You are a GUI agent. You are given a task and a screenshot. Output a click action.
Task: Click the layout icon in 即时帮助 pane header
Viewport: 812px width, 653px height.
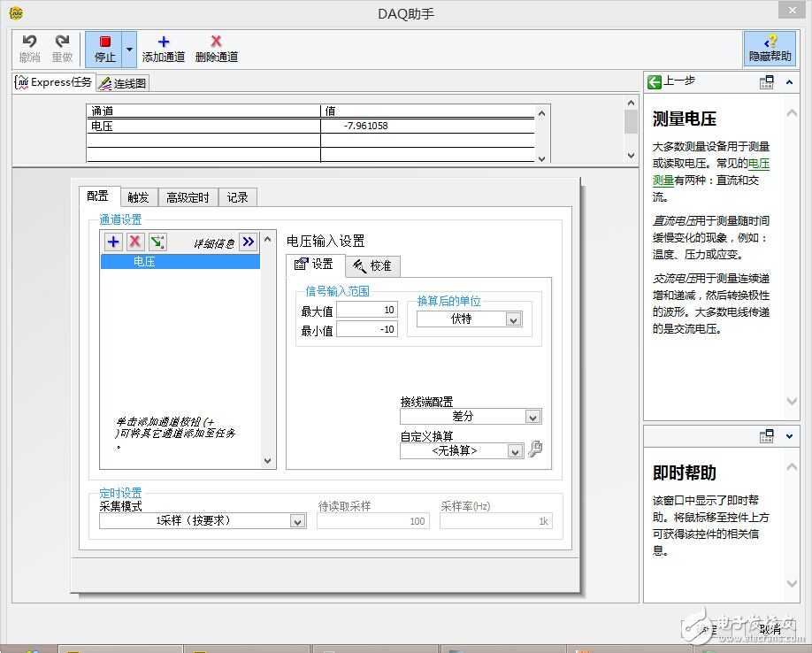(766, 436)
